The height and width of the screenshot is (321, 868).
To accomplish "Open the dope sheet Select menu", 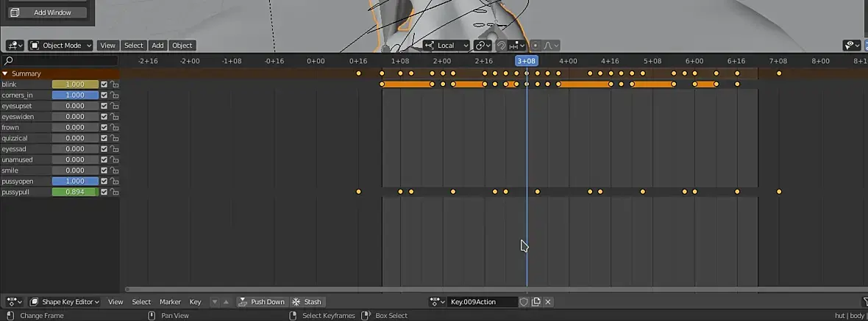I will (x=141, y=302).
